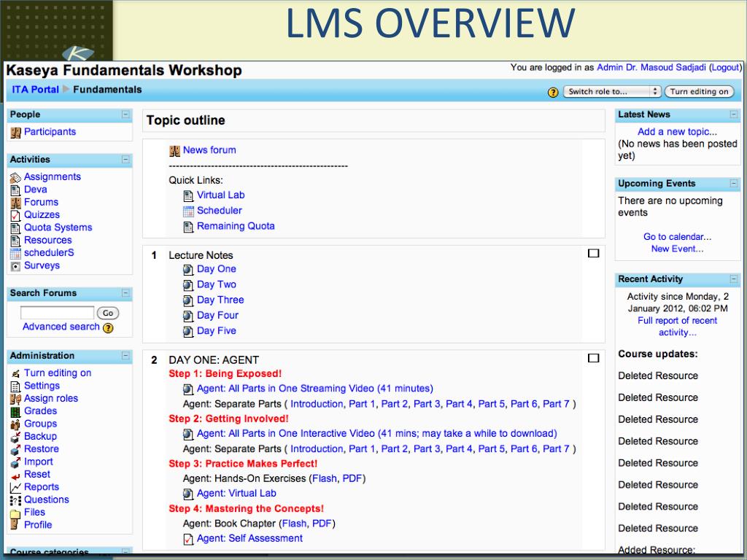Screen dimensions: 747x560
Task: Collapse the Latest News block
Action: (734, 114)
